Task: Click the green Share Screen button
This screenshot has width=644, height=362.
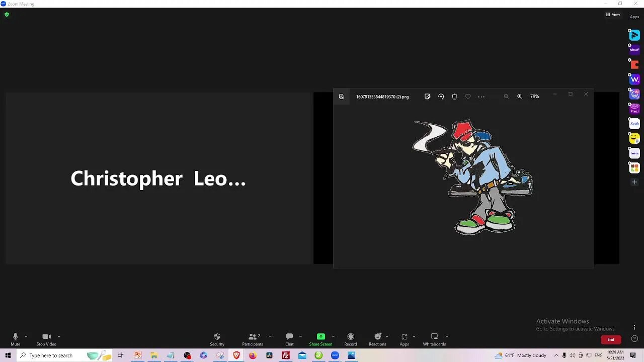Action: (320, 339)
